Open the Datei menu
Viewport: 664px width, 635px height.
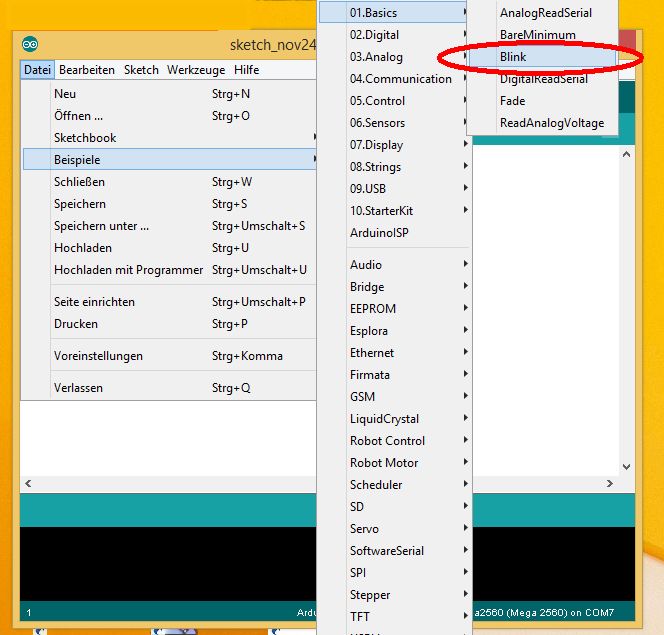point(37,69)
